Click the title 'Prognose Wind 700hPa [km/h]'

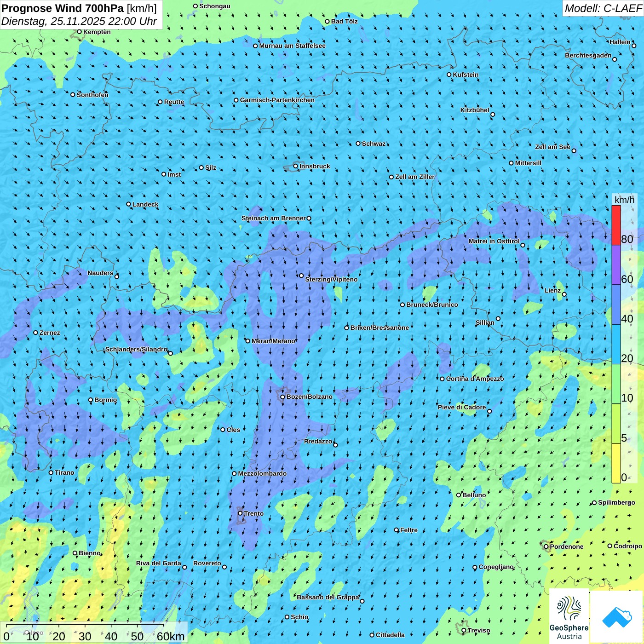click(79, 8)
